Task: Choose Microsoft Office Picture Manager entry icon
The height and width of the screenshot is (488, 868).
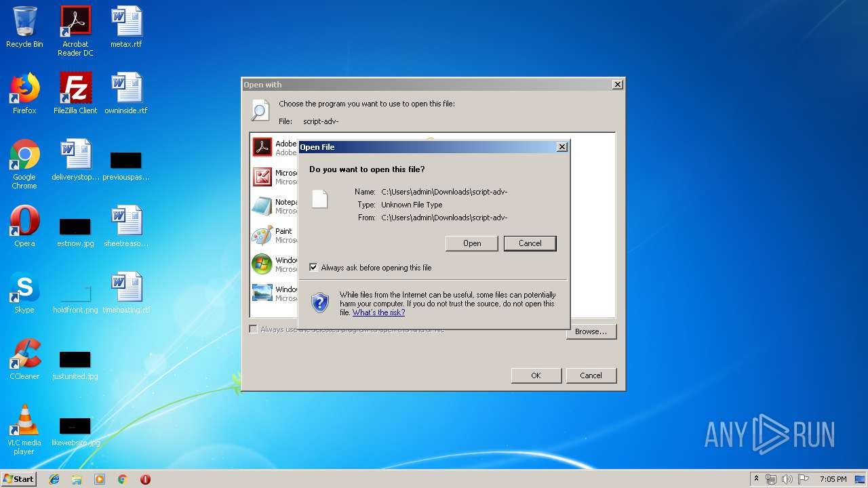Action: (x=262, y=177)
